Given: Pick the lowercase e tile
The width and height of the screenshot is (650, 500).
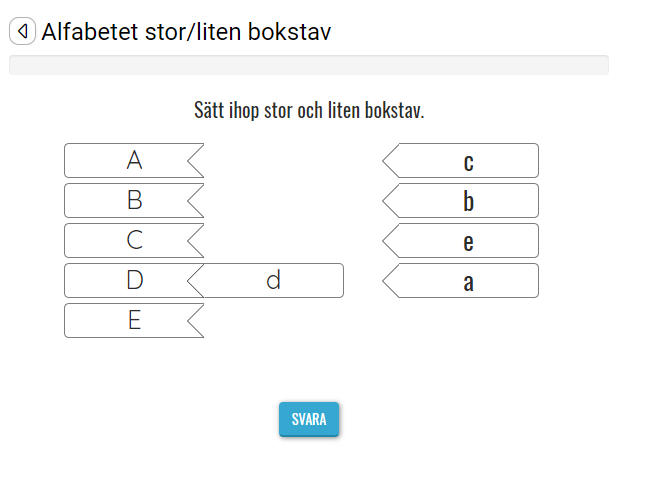Looking at the screenshot, I should click(x=467, y=241).
